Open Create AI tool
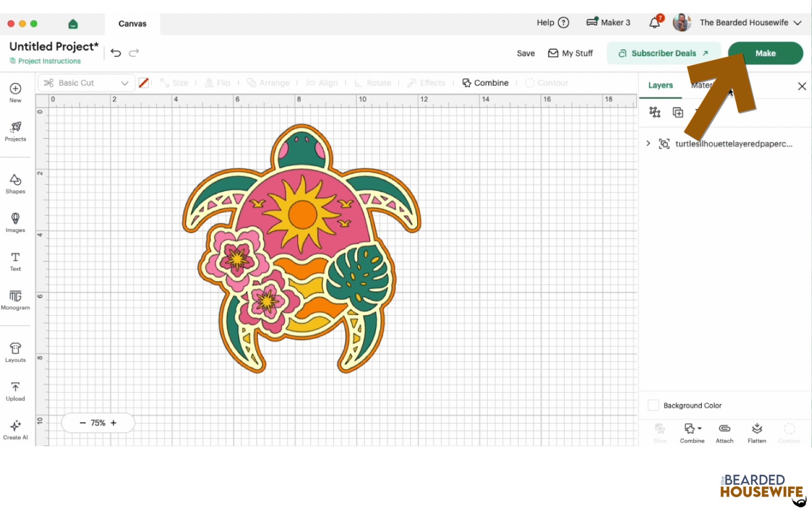Viewport: 812px width, 516px height. tap(15, 429)
